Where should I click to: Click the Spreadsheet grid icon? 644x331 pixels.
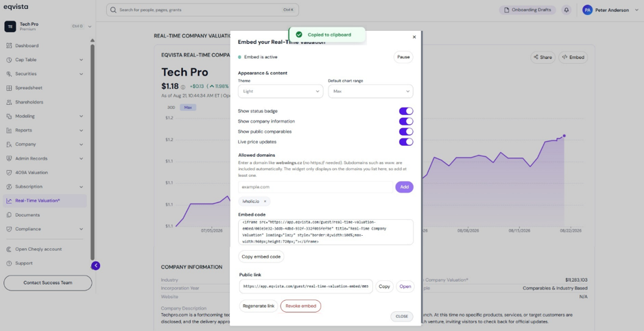click(9, 88)
